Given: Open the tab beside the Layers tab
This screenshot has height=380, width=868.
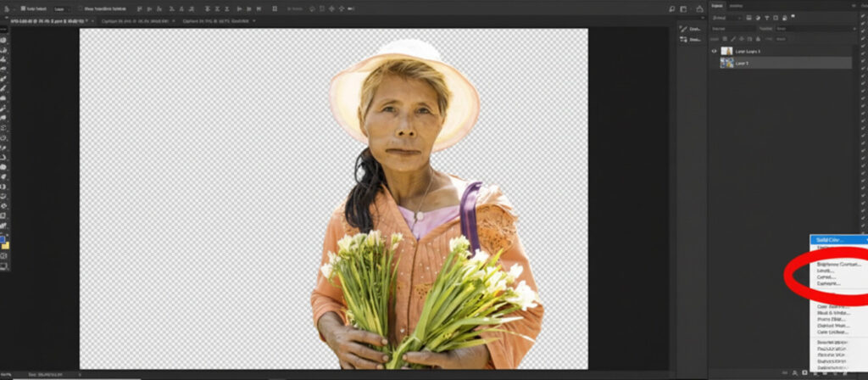Looking at the screenshot, I should (x=736, y=6).
